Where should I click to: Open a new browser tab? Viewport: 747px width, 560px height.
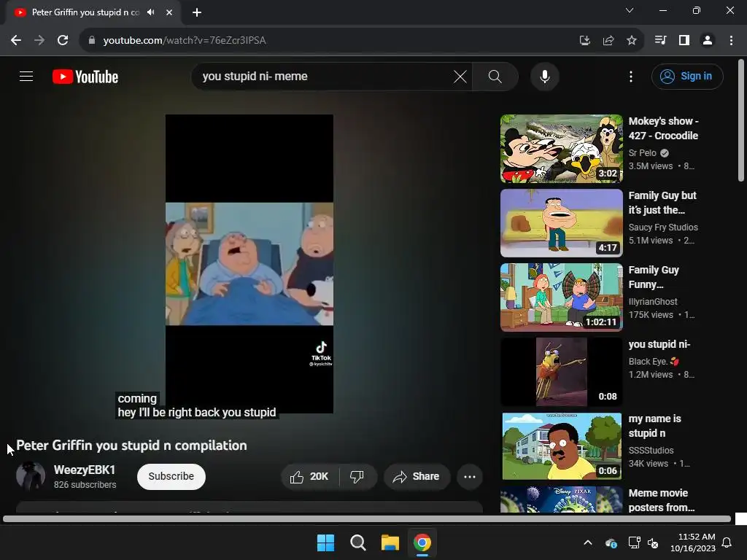(197, 12)
